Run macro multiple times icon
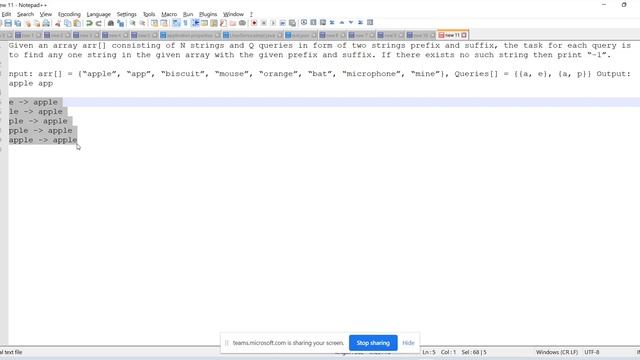Screen dimensions: 640x360 [x=282, y=23]
